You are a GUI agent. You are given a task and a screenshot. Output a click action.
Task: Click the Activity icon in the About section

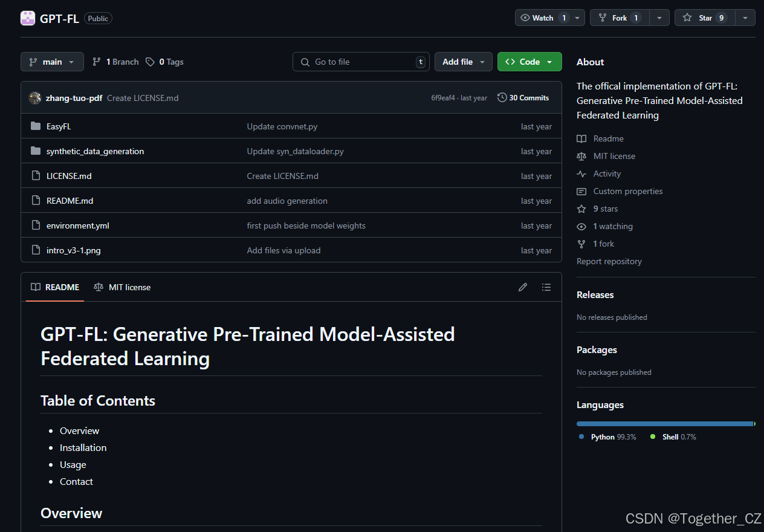point(581,174)
